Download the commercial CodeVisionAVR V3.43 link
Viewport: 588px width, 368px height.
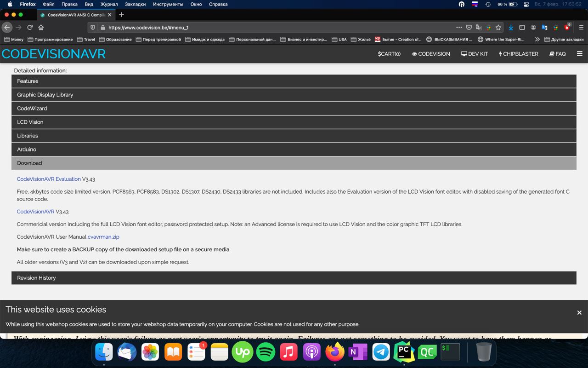coord(35,212)
